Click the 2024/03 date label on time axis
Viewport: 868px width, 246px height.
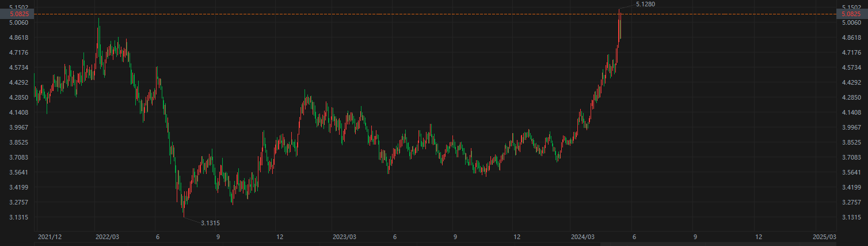coord(582,237)
